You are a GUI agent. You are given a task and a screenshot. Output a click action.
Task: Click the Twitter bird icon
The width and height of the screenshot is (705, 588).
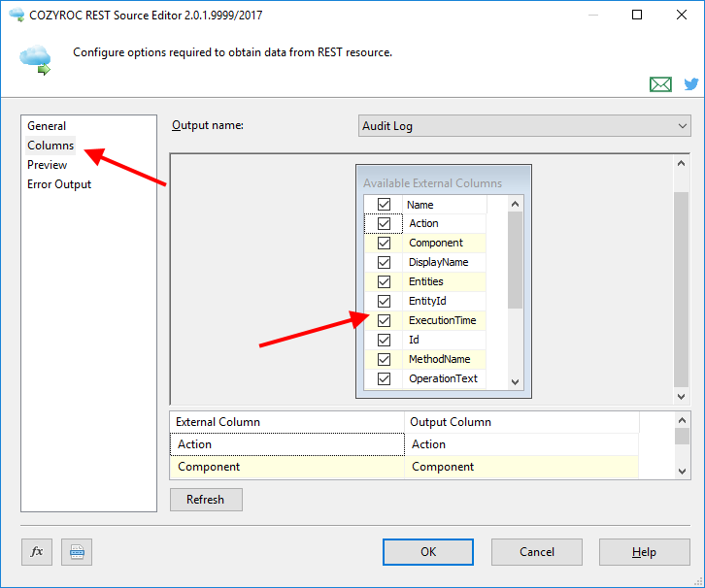tap(691, 84)
